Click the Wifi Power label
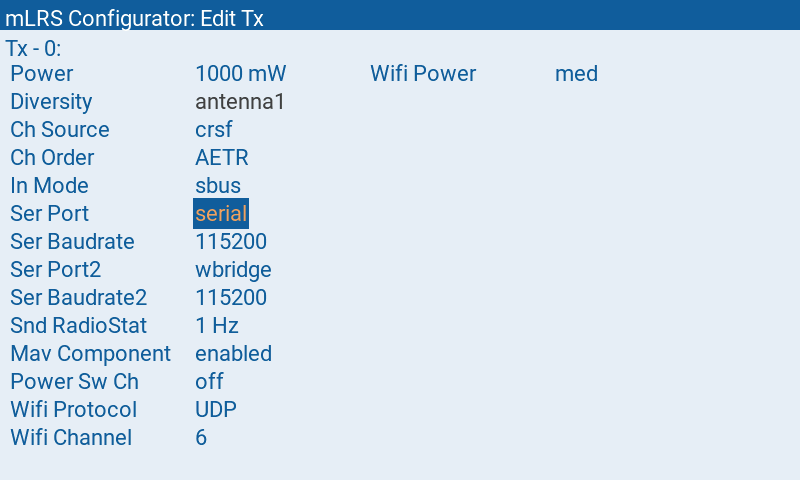800x480 pixels. coord(423,73)
